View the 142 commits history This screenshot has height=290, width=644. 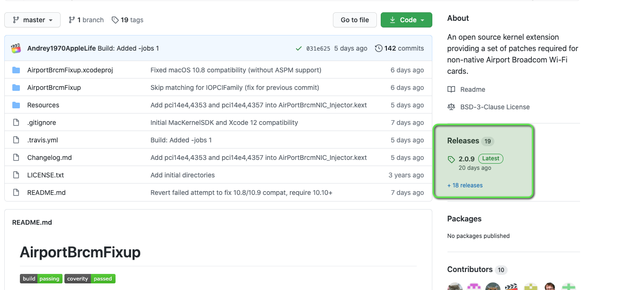(400, 48)
